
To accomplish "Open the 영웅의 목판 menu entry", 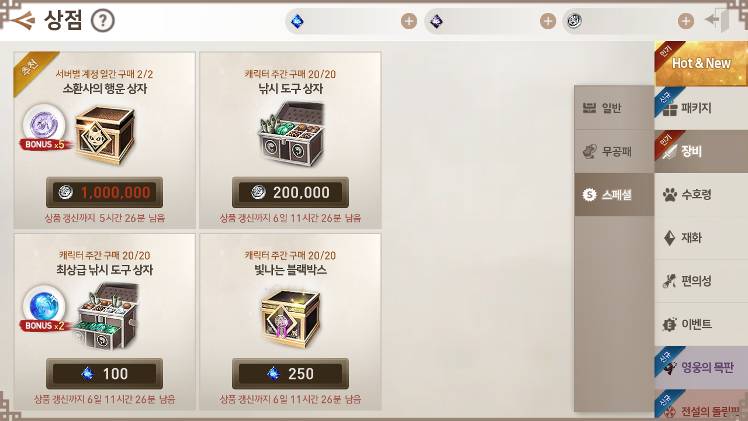I will click(x=701, y=368).
